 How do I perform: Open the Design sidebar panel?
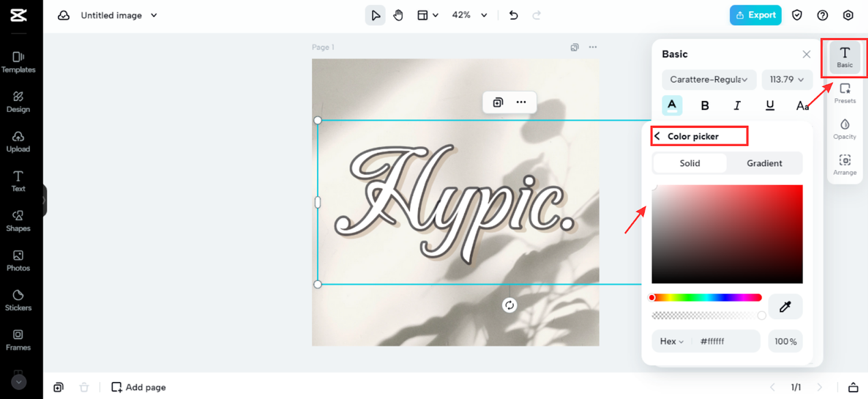click(x=18, y=102)
